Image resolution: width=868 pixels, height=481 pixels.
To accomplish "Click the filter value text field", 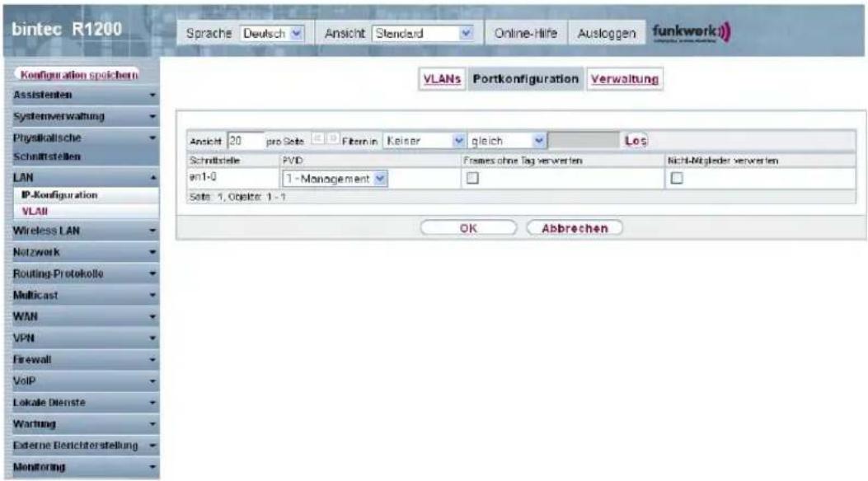I will (x=584, y=141).
